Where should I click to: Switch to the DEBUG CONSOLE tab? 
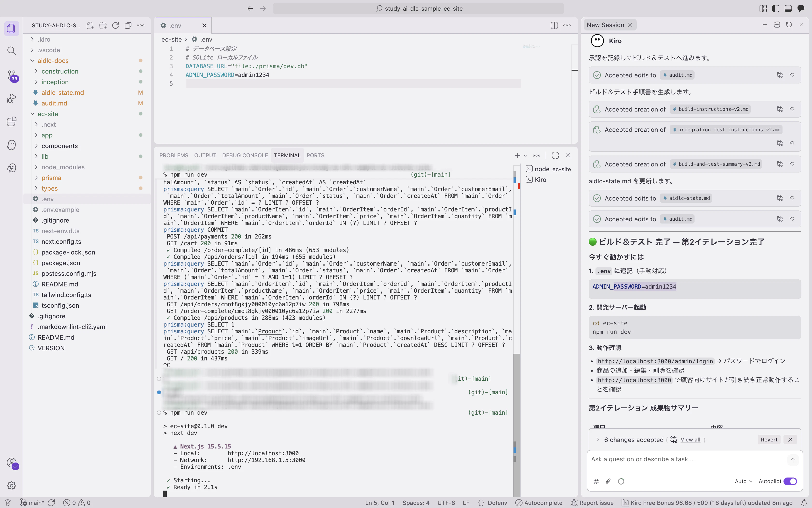click(x=245, y=155)
